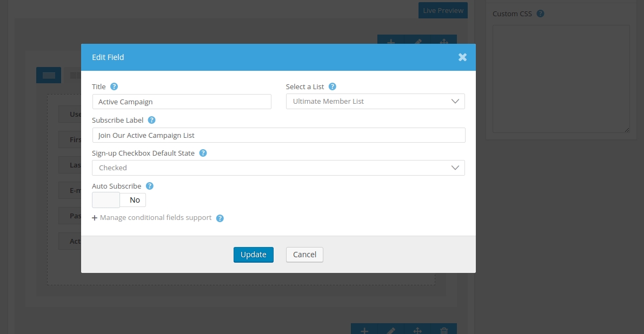Open help tooltip for Title

pos(114,86)
